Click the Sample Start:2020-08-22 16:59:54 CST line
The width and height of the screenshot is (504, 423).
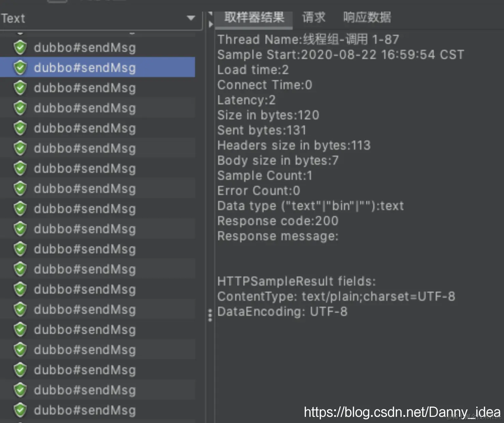(341, 55)
